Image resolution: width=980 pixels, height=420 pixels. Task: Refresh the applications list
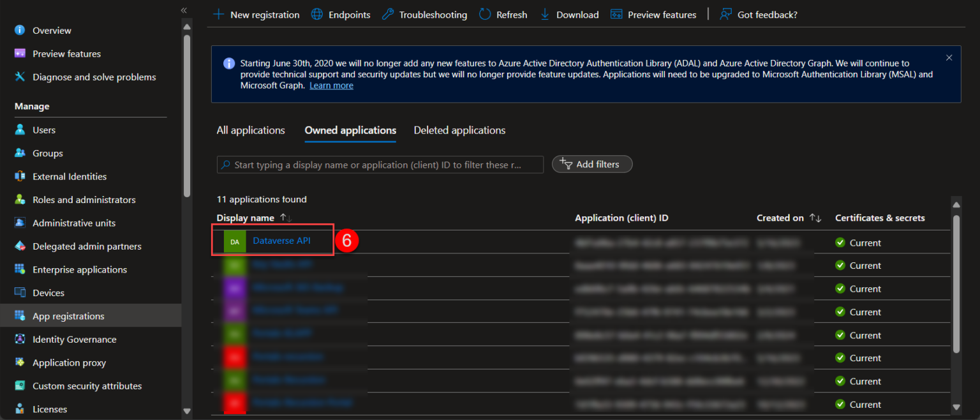point(503,14)
